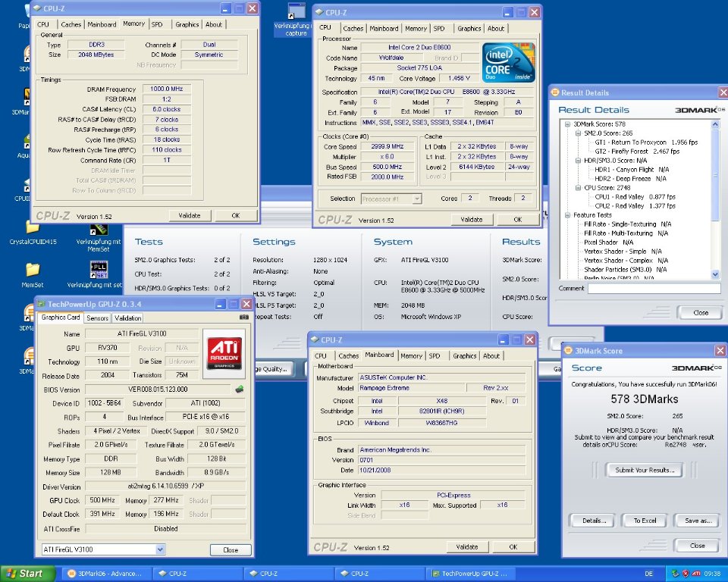Collapse the SM2.0 Score tree node
Screen dimensions: 728x582
click(578, 133)
